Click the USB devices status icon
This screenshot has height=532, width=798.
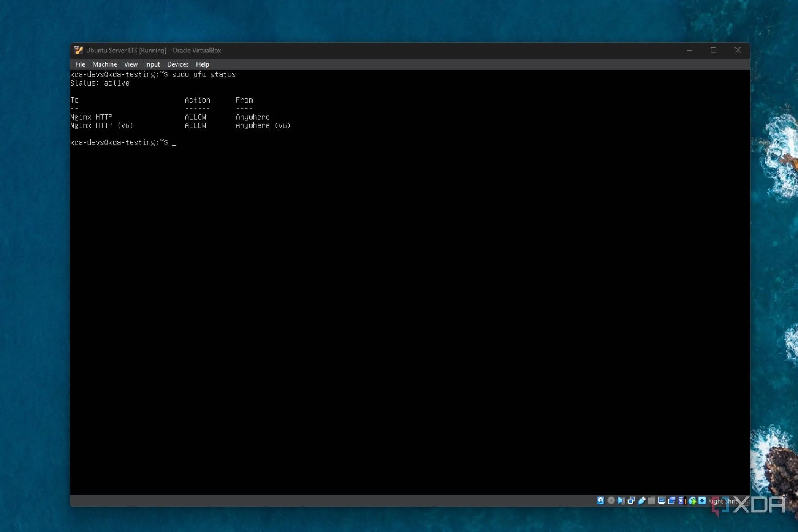click(642, 500)
